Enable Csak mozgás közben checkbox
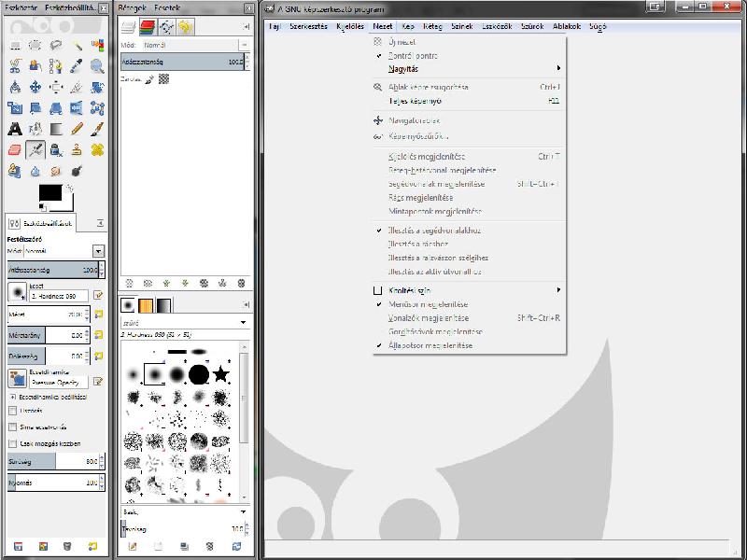The height and width of the screenshot is (560, 747). tap(13, 444)
